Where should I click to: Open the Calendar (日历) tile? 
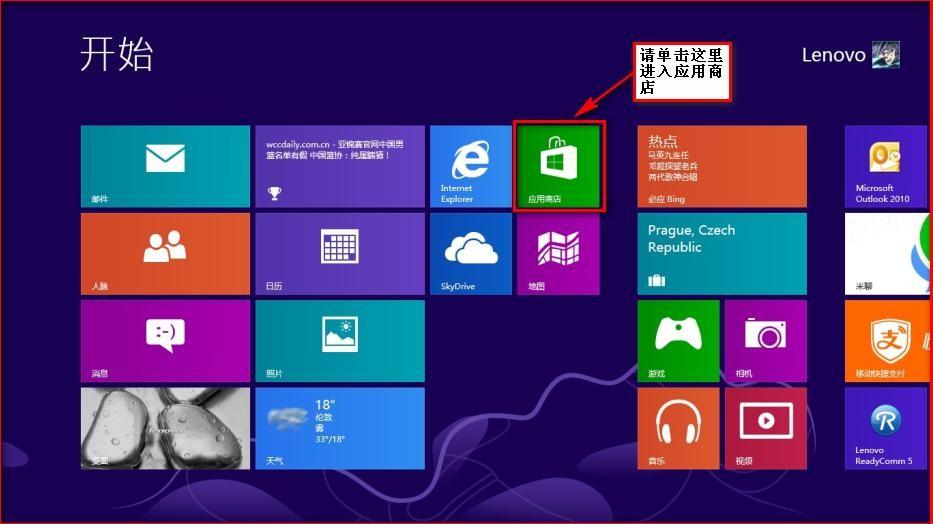(340, 254)
